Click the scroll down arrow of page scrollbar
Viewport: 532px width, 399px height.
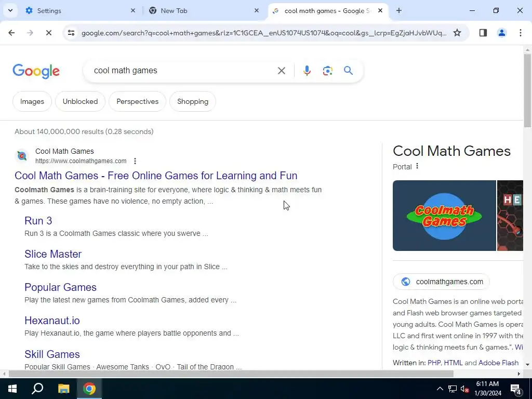point(527,365)
